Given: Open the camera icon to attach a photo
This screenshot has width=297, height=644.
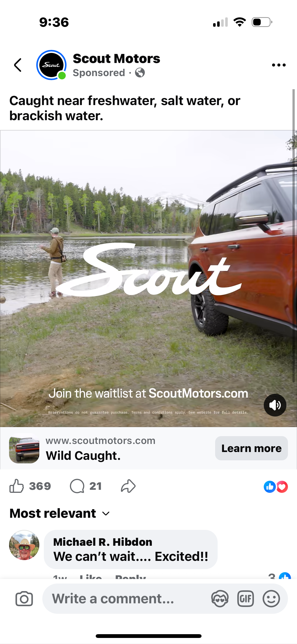Looking at the screenshot, I should click(24, 599).
